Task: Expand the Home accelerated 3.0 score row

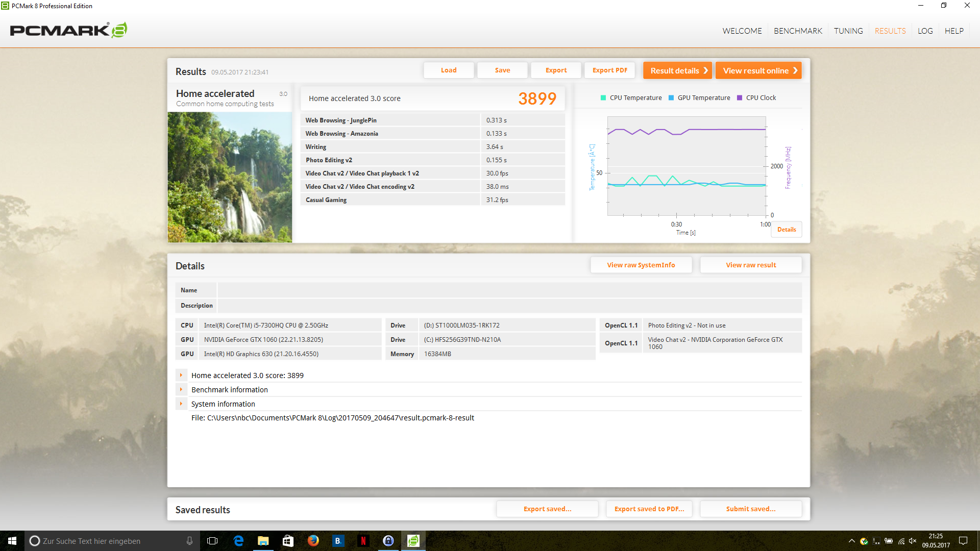Action: tap(181, 375)
